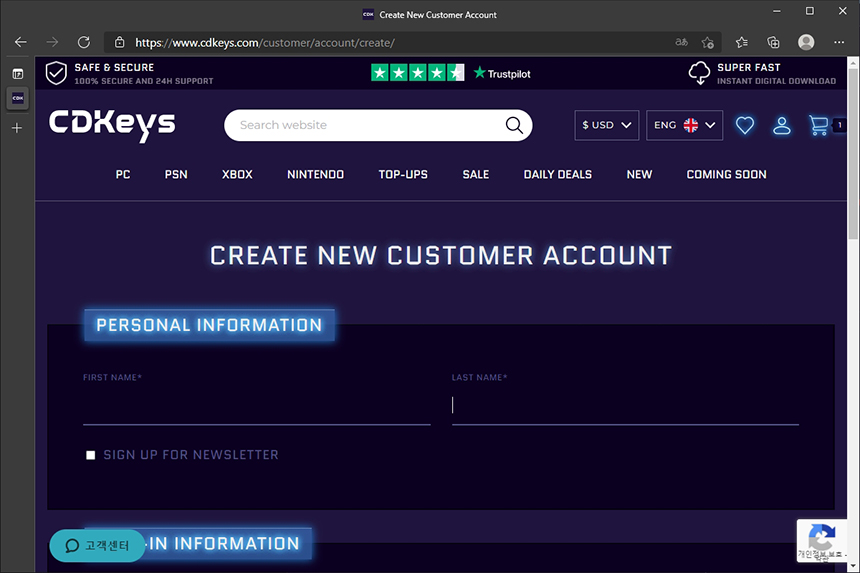Open the XBOX menu
The image size is (860, 573).
tap(237, 174)
